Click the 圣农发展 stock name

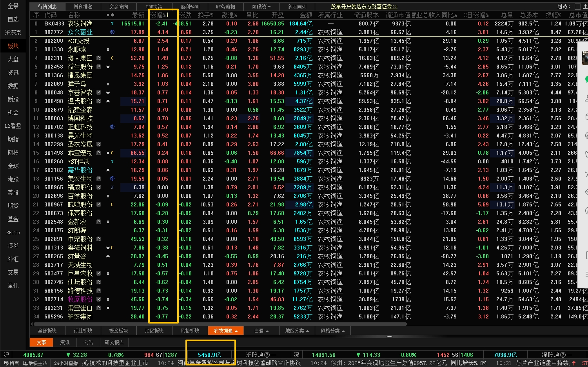(x=80, y=144)
